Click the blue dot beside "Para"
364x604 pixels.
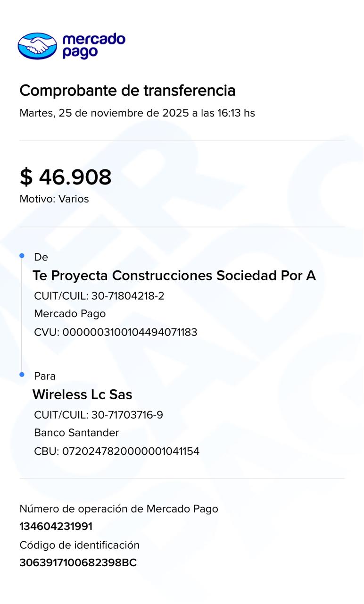pyautogui.click(x=22, y=375)
